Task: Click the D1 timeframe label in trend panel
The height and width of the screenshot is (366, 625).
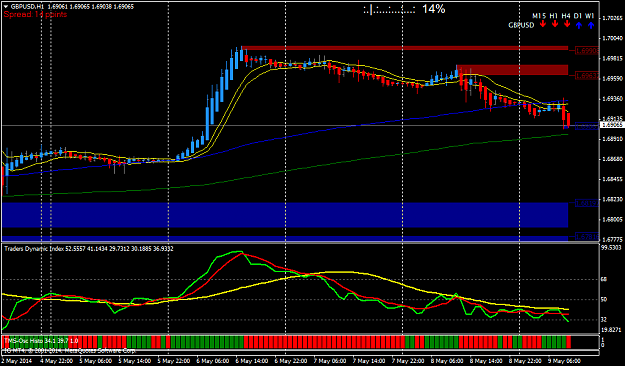Action: coord(578,16)
